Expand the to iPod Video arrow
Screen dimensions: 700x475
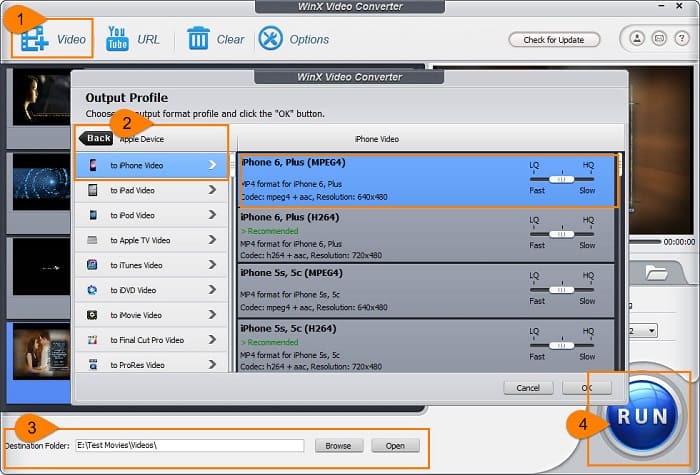212,215
